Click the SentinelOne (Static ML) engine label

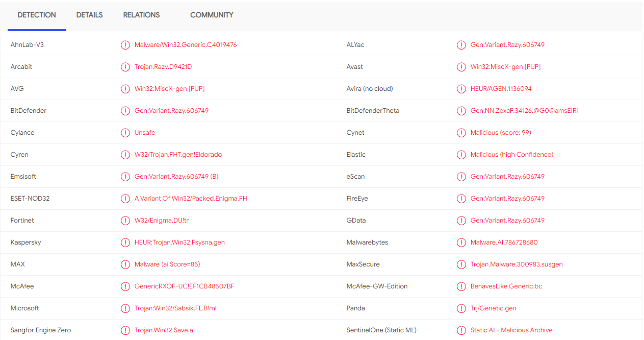pyautogui.click(x=381, y=330)
